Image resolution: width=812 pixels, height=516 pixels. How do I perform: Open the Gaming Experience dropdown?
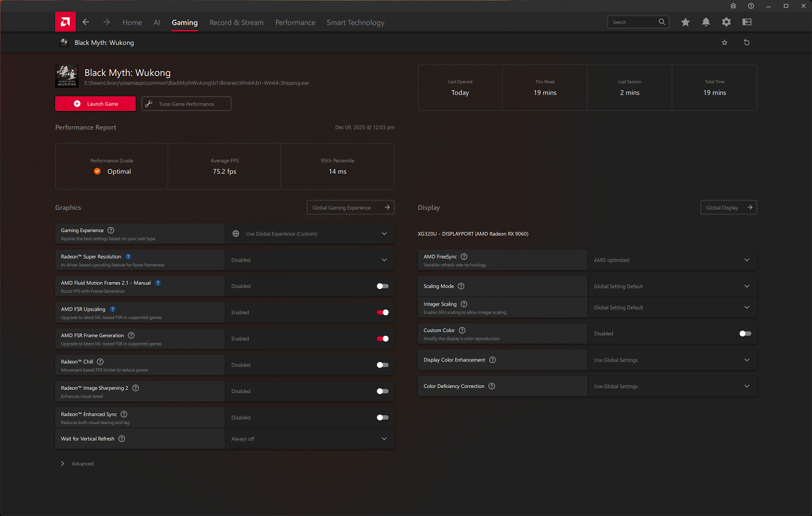310,234
